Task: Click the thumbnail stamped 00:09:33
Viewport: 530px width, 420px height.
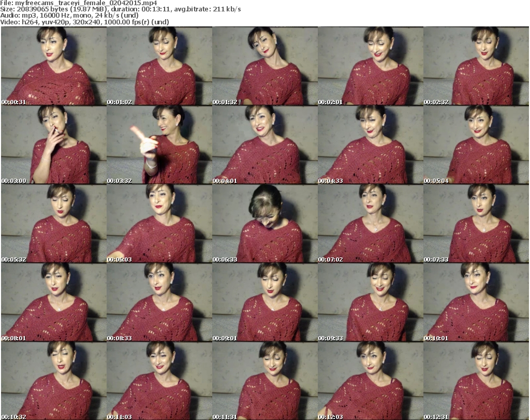Action: coord(371,302)
